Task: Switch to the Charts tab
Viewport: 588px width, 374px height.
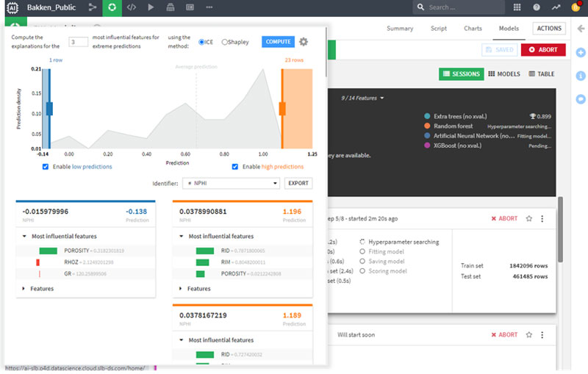Action: 473,29
